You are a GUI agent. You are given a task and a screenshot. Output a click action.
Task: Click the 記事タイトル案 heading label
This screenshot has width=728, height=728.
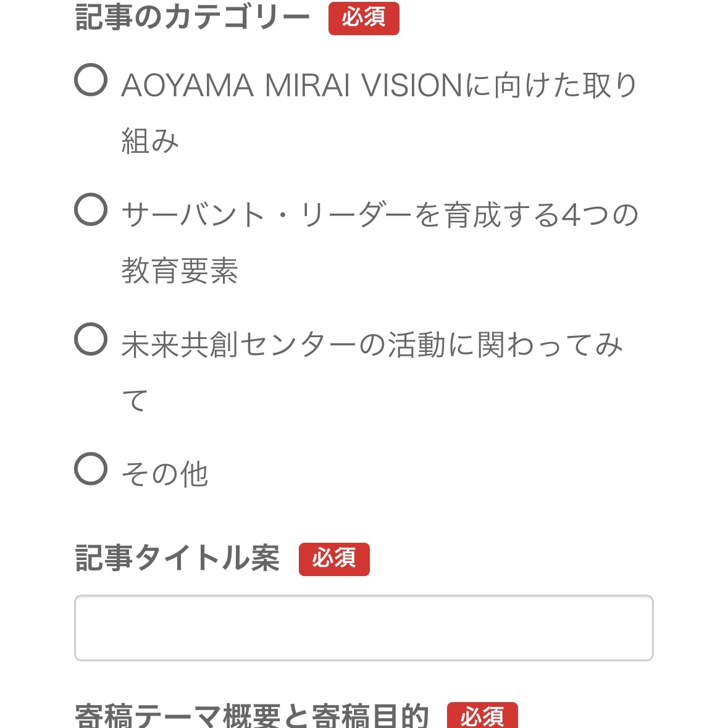[x=177, y=559]
